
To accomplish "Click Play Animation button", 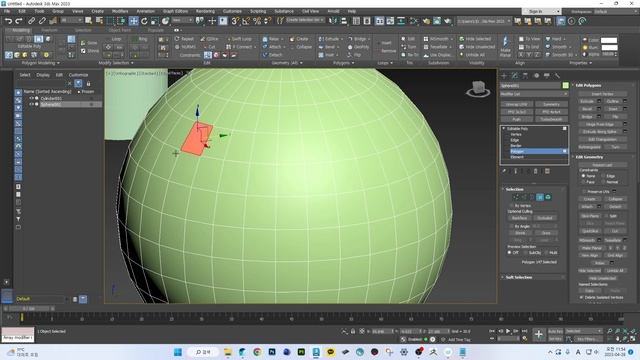I will 508,331.
